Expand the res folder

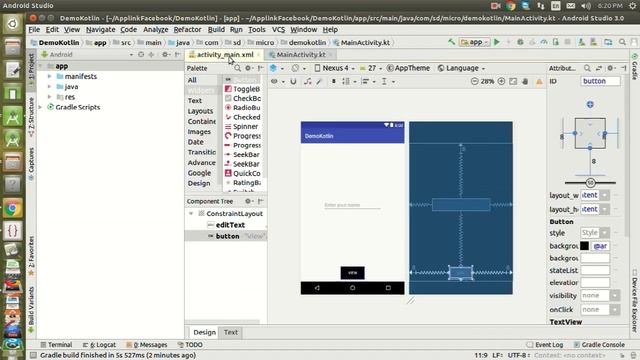[49, 97]
